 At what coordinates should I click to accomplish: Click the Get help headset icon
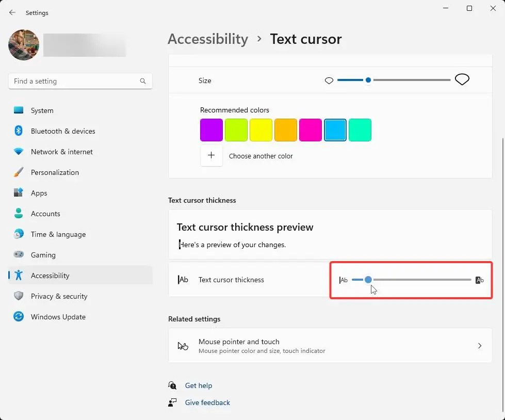pos(172,385)
